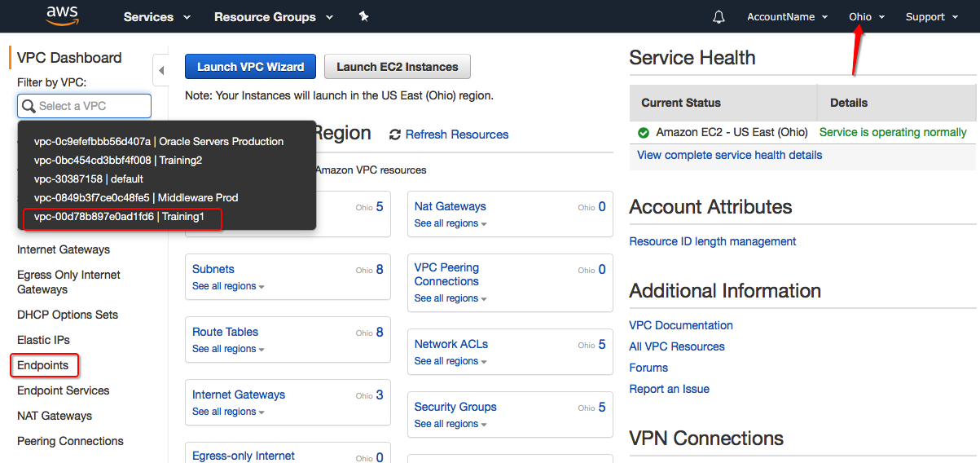This screenshot has width=980, height=463.
Task: Open Endpoints in the sidebar
Action: coord(43,365)
